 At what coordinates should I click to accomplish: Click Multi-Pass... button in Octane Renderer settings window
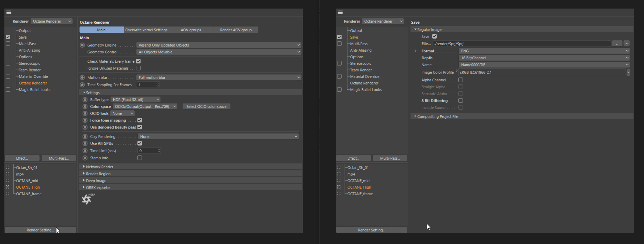59,158
